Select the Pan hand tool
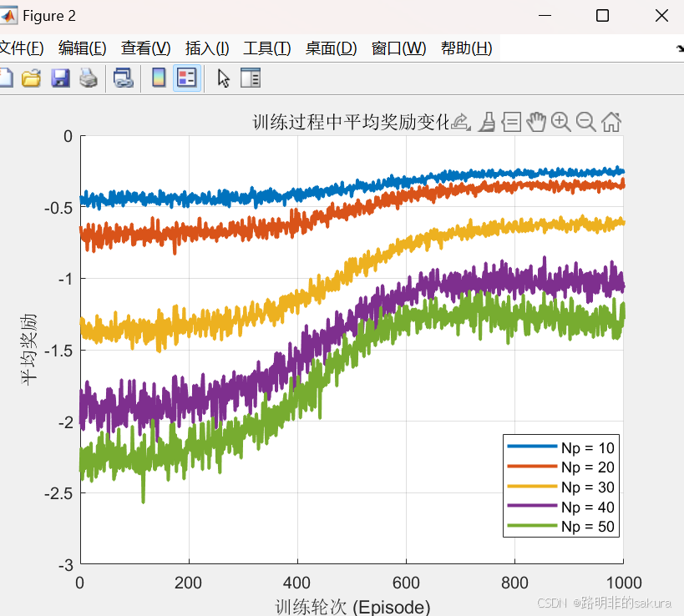Screen dimensions: 684x616 click(535, 122)
